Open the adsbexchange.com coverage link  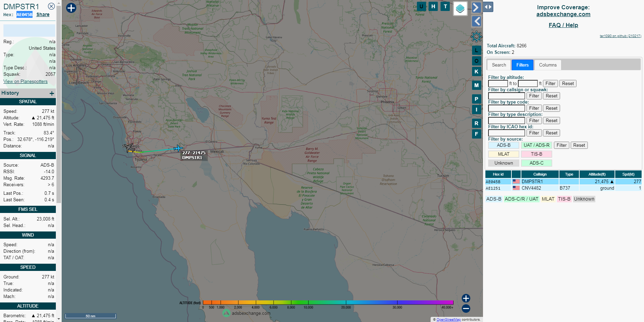tap(563, 14)
